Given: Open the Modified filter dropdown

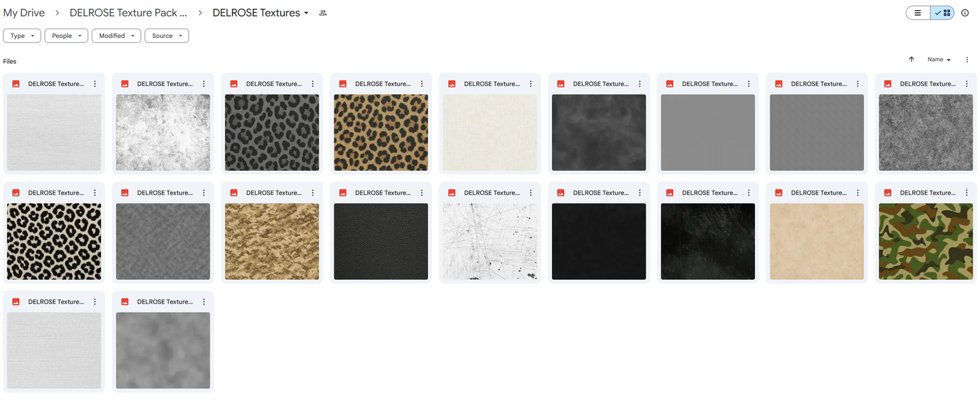Looking at the screenshot, I should [116, 35].
